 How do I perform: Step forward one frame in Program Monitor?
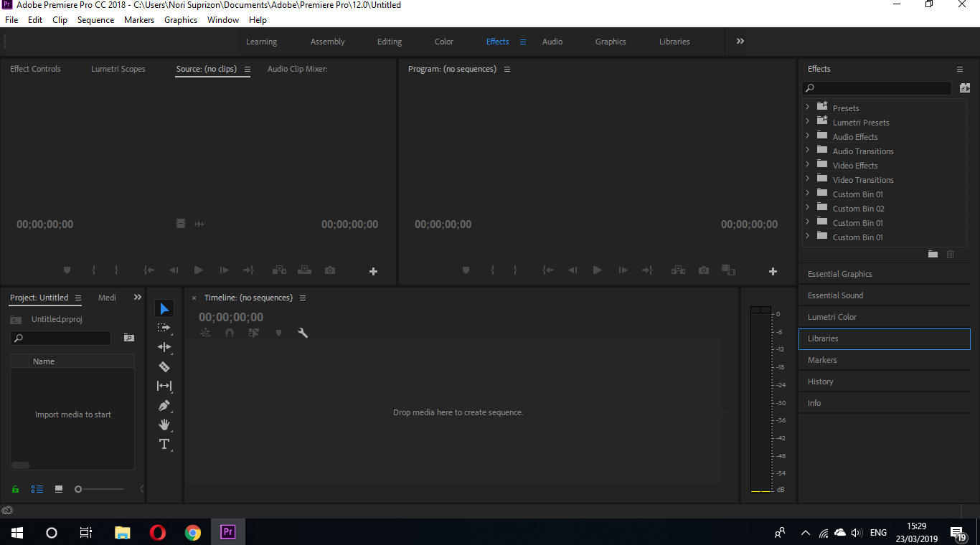(623, 270)
